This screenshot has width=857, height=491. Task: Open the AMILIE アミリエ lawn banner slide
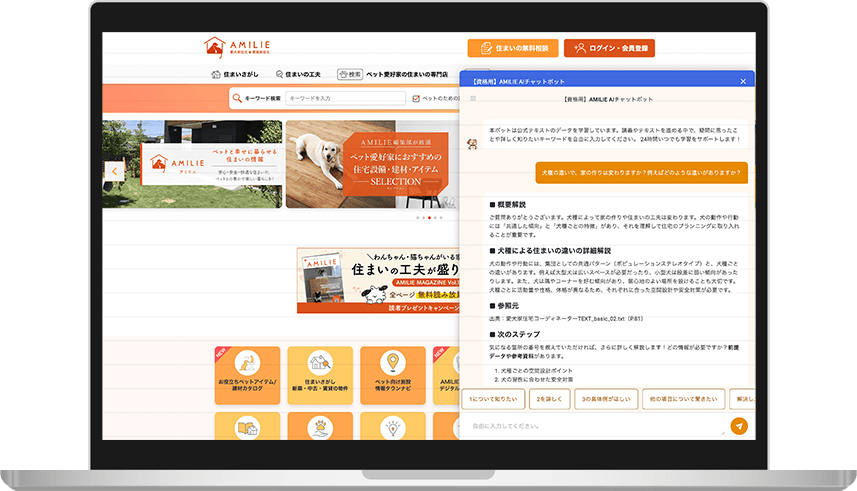(x=192, y=164)
